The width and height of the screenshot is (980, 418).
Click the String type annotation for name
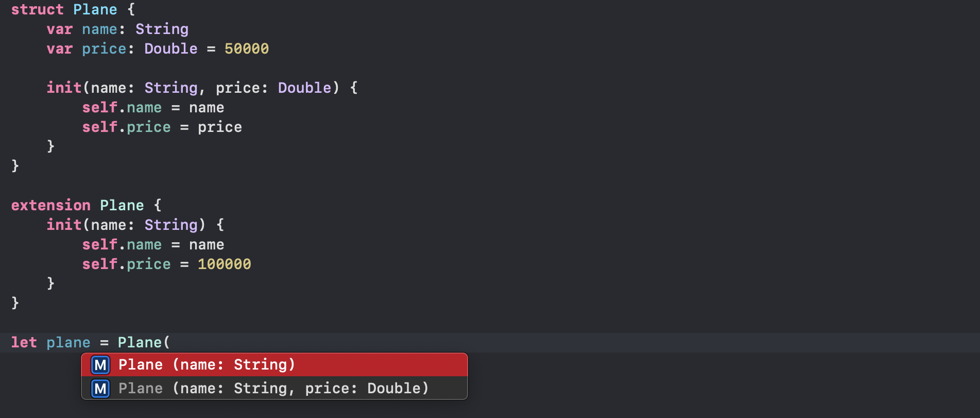click(161, 29)
